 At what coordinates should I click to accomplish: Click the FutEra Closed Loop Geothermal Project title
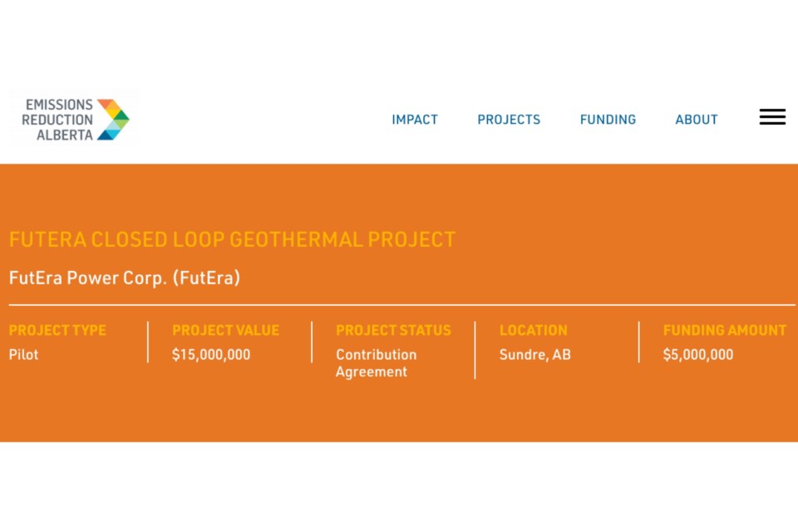coord(232,239)
